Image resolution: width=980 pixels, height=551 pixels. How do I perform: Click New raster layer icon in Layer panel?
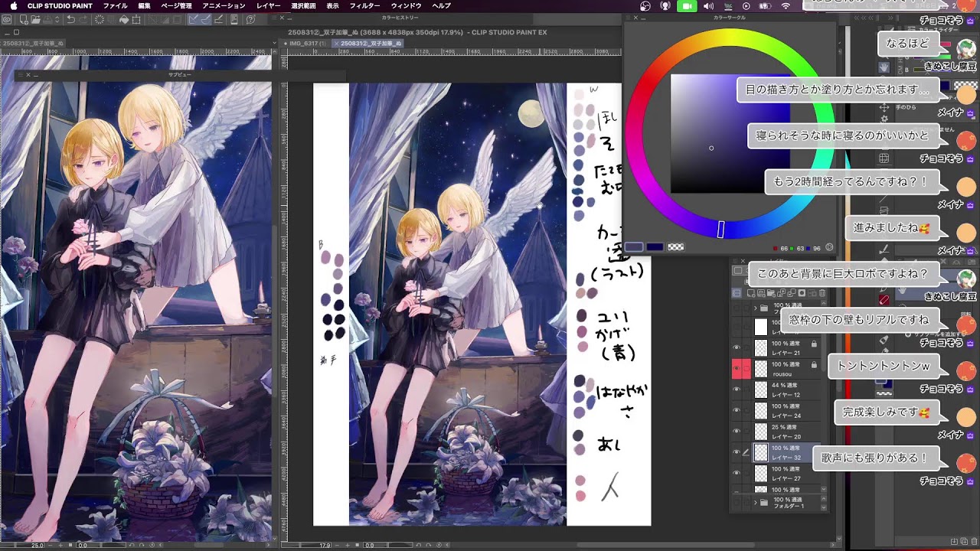[x=751, y=293]
